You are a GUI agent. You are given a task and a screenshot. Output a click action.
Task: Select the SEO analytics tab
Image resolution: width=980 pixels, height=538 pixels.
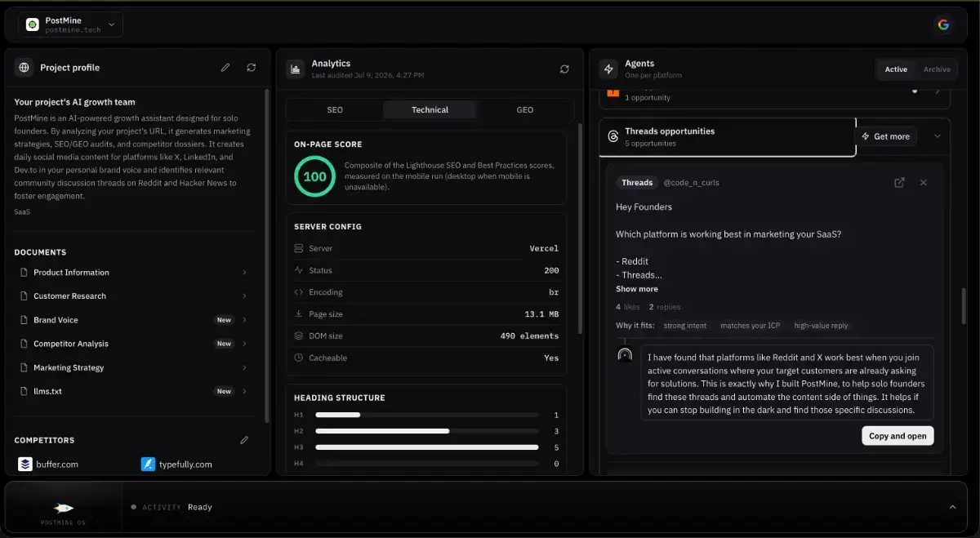335,109
